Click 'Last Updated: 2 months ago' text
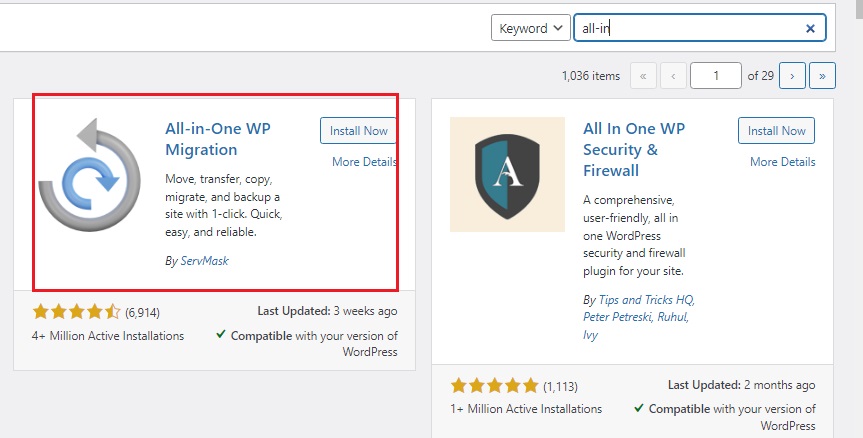 pyautogui.click(x=741, y=385)
